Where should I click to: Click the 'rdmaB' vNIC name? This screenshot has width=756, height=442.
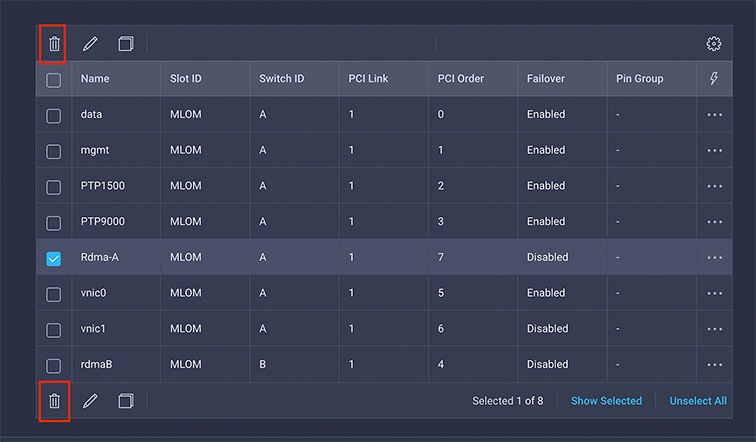click(96, 364)
